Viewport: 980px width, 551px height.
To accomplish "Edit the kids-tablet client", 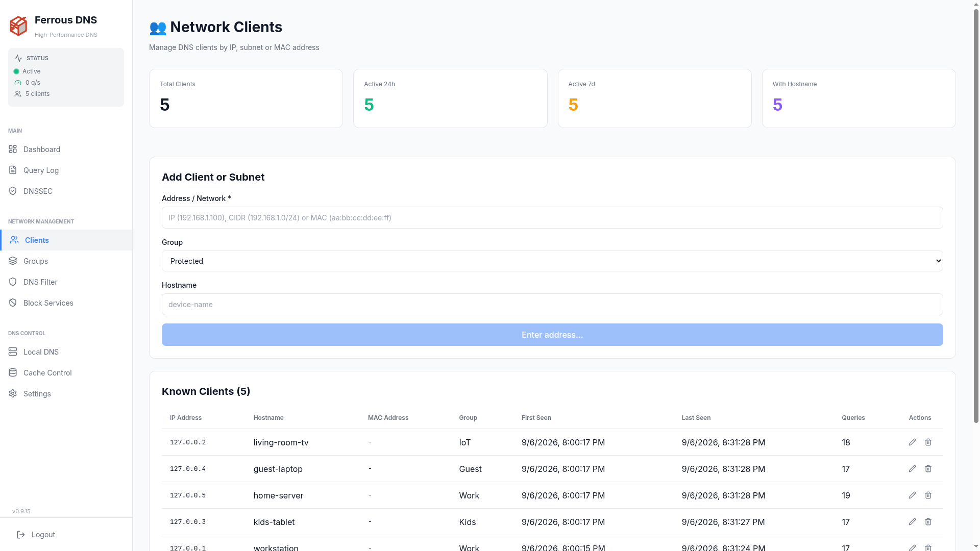I will (912, 522).
